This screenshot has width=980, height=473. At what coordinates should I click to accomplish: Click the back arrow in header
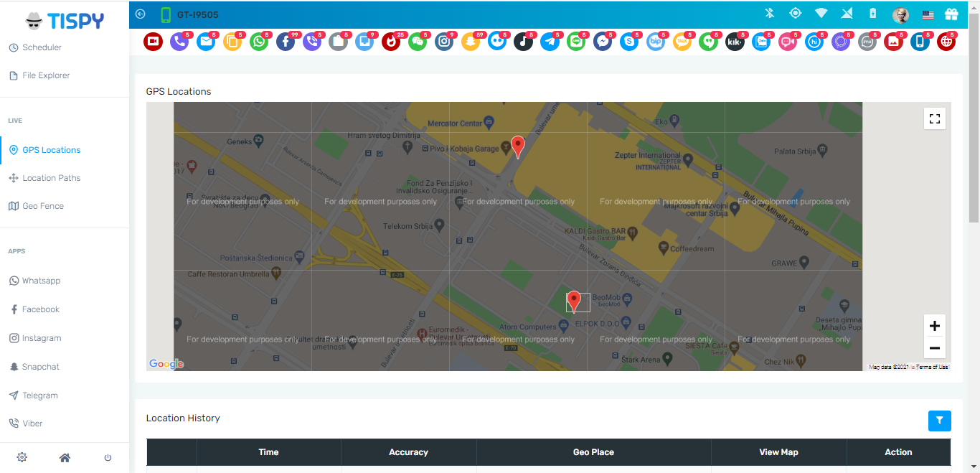(140, 14)
